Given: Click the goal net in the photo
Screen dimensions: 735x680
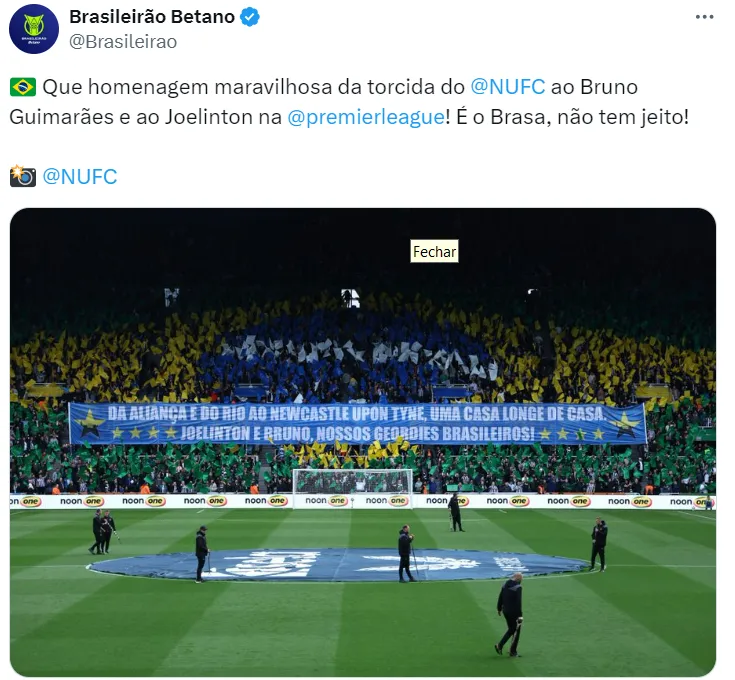Looking at the screenshot, I should coord(353,482).
